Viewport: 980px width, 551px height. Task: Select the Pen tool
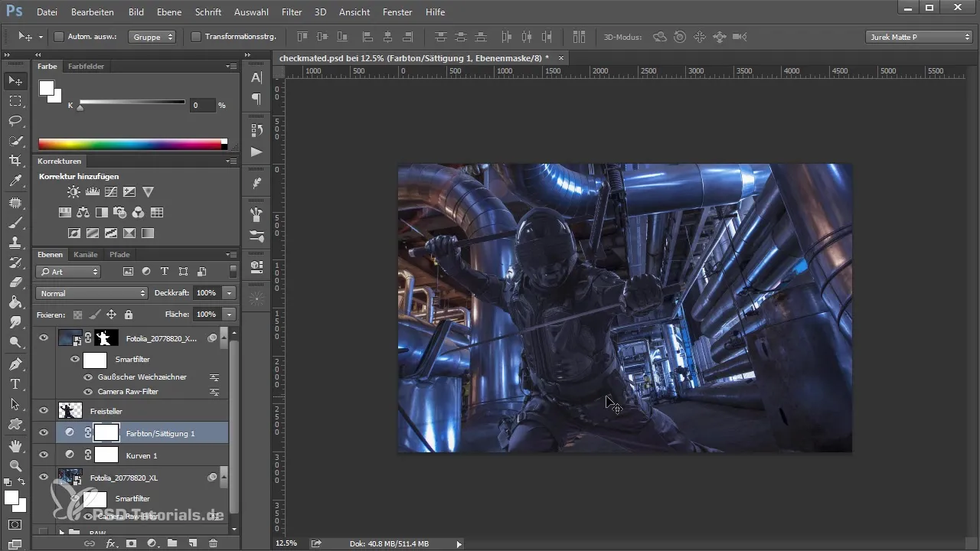(15, 364)
